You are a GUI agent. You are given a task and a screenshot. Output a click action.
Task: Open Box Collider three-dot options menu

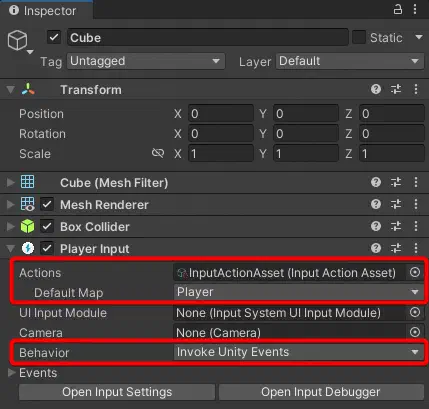[416, 226]
